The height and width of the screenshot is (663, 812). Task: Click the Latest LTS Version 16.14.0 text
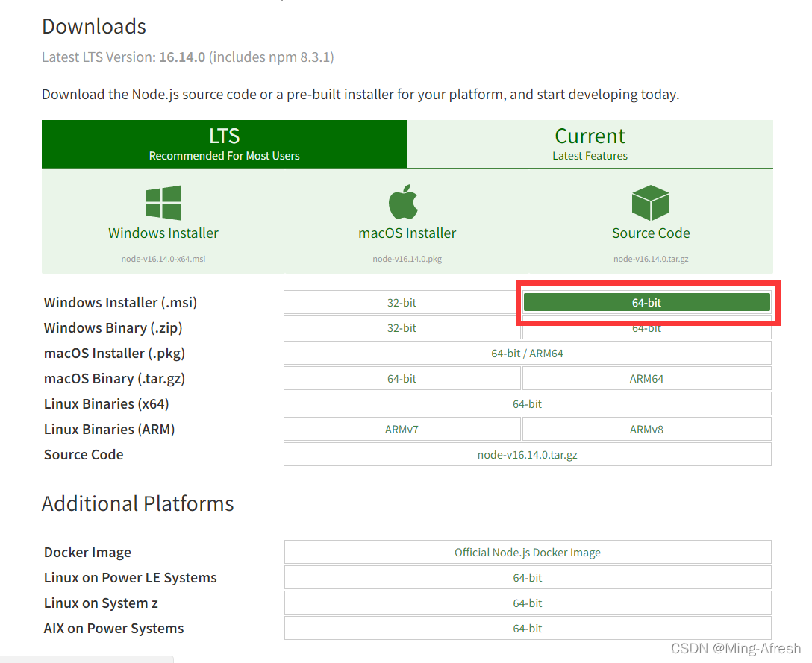point(188,57)
